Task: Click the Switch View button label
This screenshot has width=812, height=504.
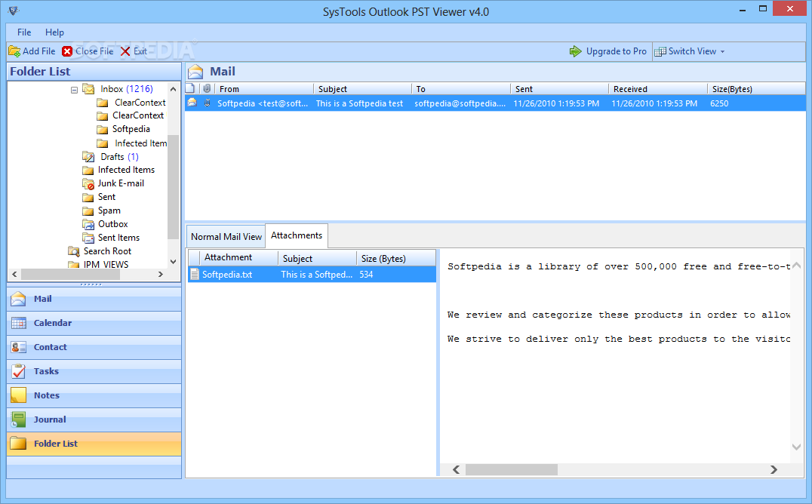Action: point(692,51)
